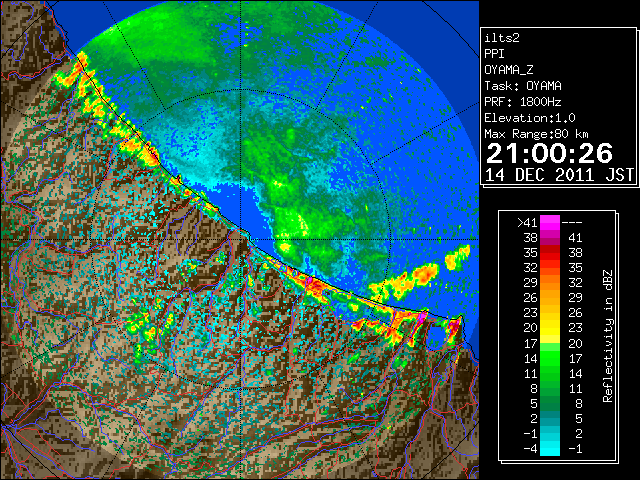The width and height of the screenshot is (640, 480).
Task: Click the 'ilts2' label in the info box
Action: tap(502, 38)
